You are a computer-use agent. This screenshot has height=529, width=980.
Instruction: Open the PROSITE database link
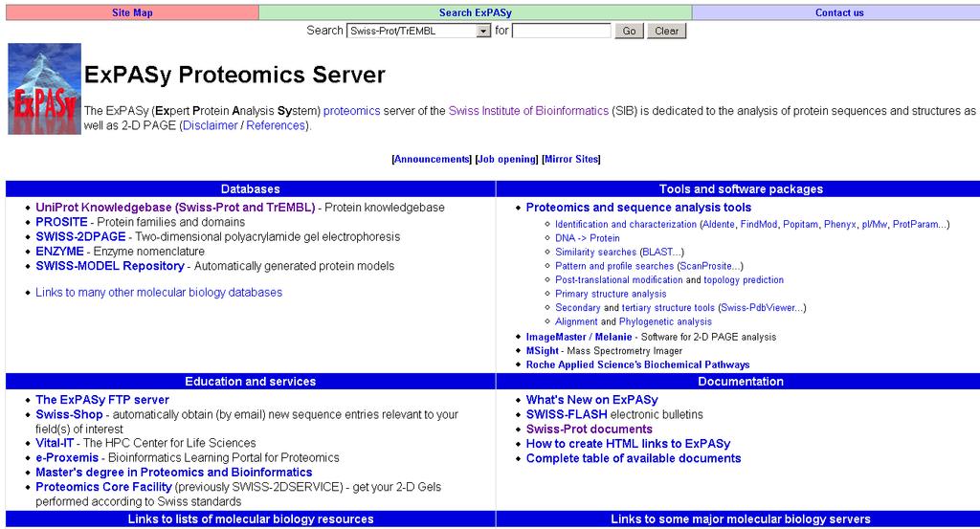(x=61, y=222)
